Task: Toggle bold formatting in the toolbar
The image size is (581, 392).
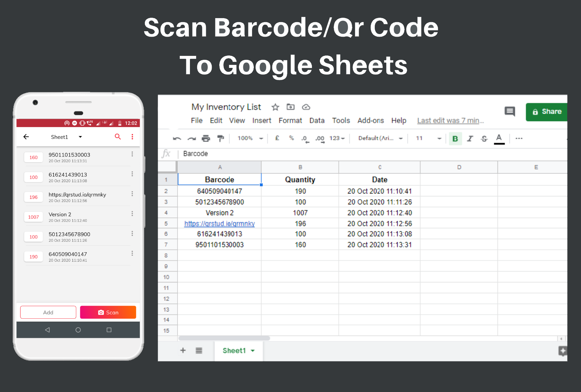Action: click(455, 138)
